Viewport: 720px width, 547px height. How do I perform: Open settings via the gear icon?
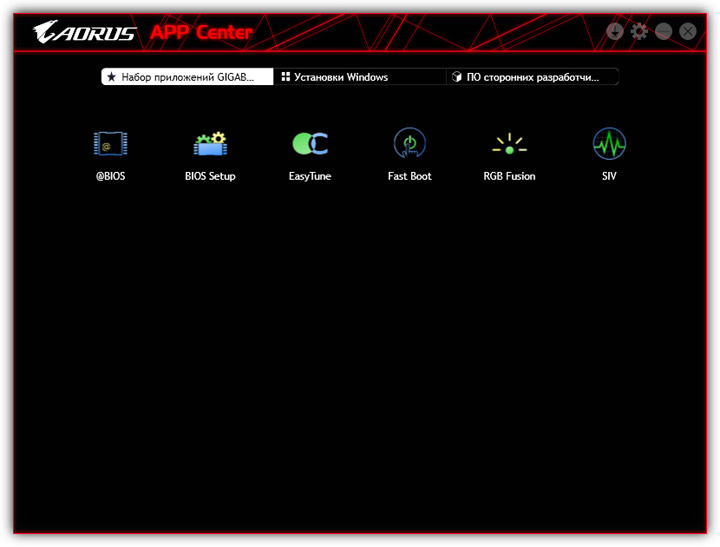pyautogui.click(x=639, y=32)
